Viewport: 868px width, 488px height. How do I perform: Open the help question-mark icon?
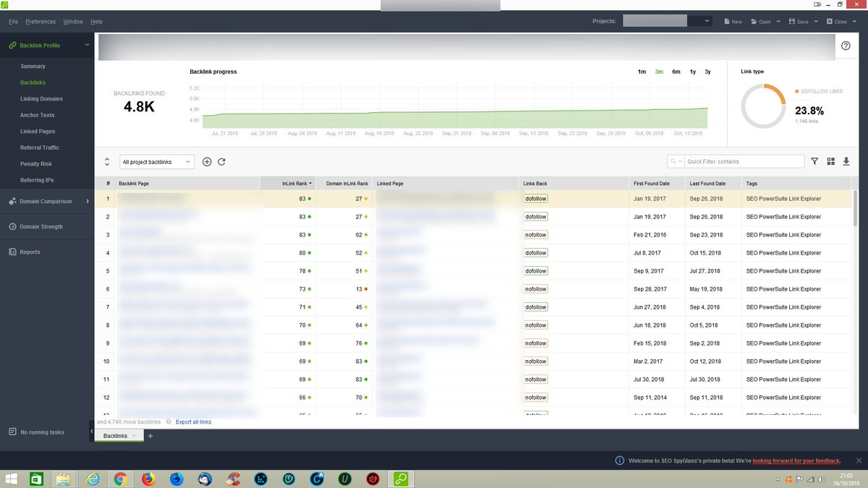[x=846, y=46]
